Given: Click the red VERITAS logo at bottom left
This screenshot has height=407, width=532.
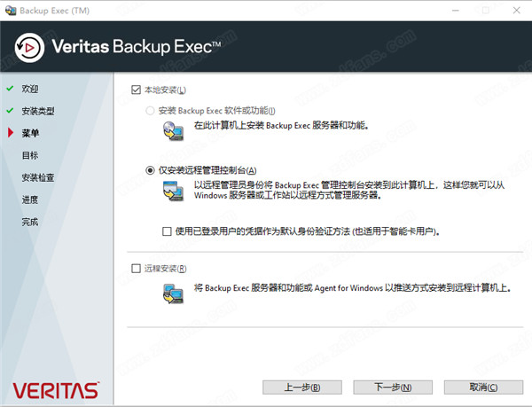Looking at the screenshot, I should [x=56, y=390].
